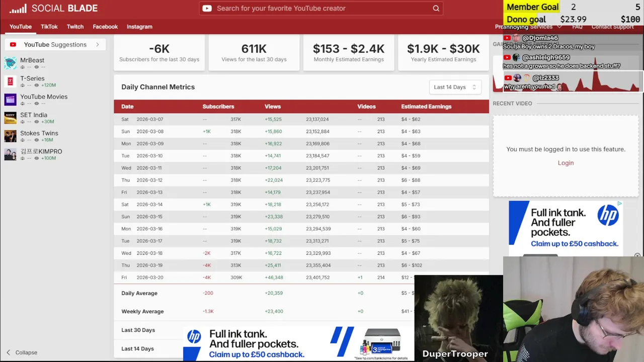Sort by the Estimated Earnings column header

pyautogui.click(x=426, y=107)
